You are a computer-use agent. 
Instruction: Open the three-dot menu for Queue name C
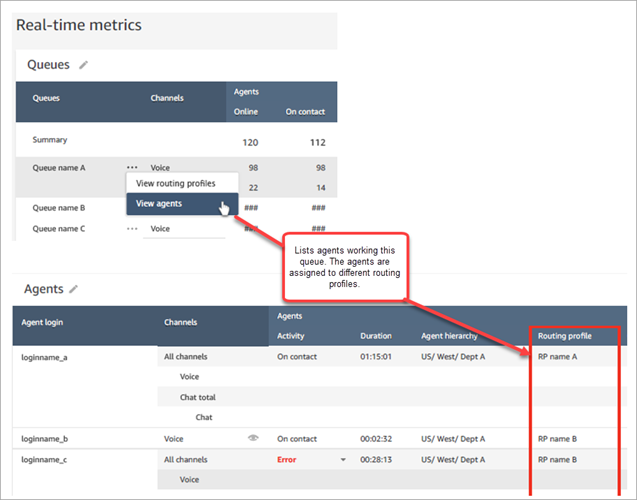131,228
